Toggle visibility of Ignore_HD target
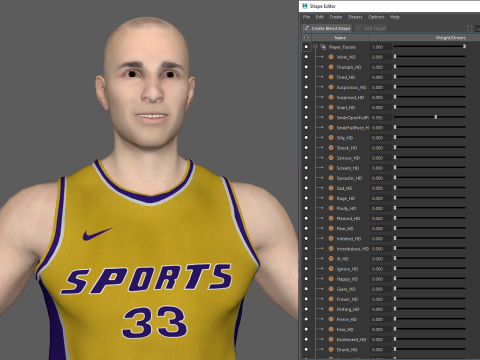Viewport: 480px width, 360px height. [306, 269]
